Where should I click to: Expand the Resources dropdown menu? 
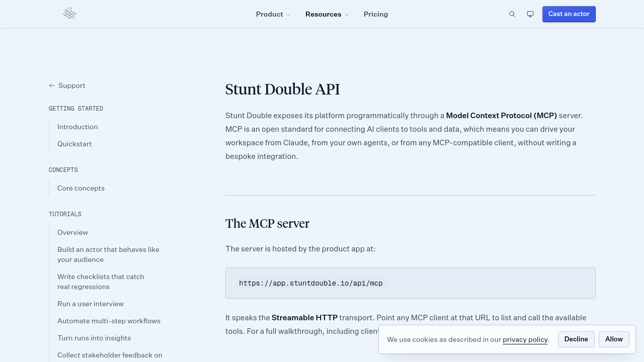click(327, 14)
